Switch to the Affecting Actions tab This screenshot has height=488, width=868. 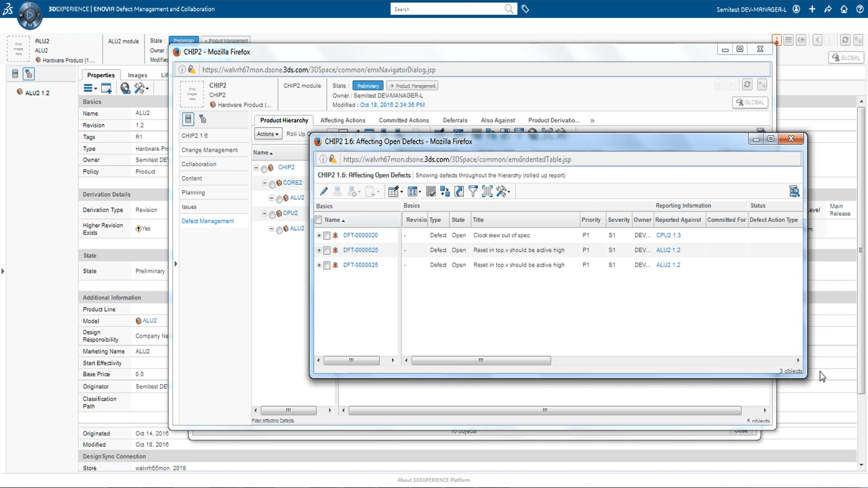pyautogui.click(x=343, y=120)
